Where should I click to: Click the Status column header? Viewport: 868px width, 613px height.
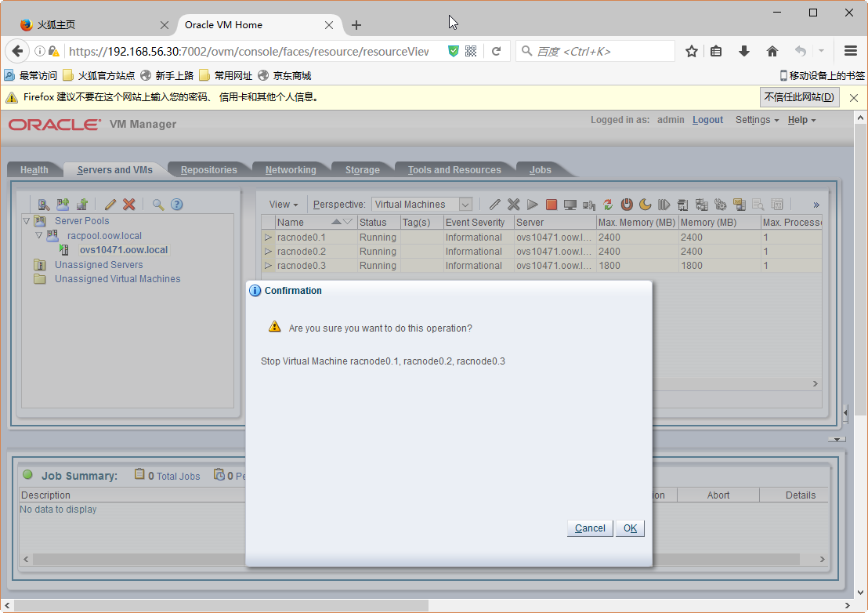click(x=379, y=222)
